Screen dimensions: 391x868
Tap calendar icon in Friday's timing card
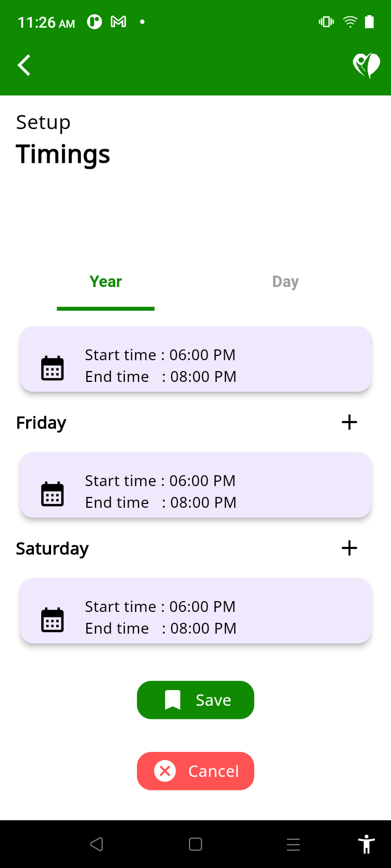[53, 494]
